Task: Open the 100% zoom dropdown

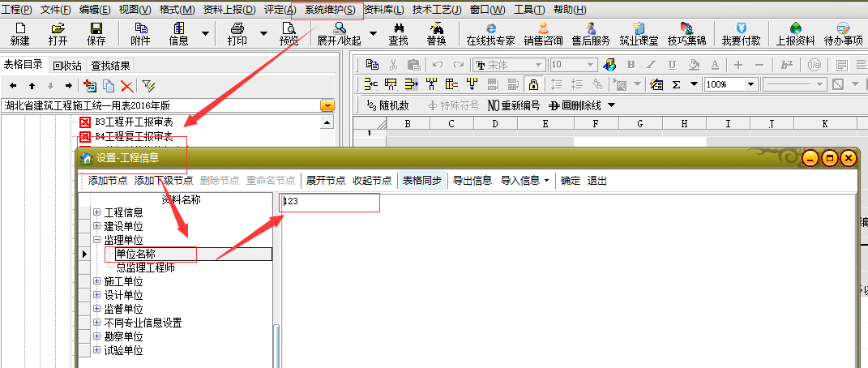Action: pos(751,84)
